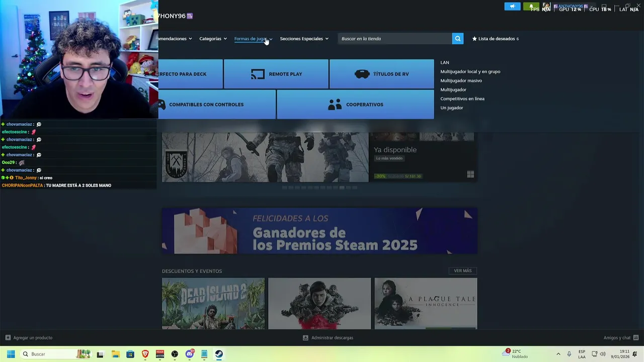Open the Recomendaciones dropdown menu
Screen dimensions: 644x362
coord(175,39)
